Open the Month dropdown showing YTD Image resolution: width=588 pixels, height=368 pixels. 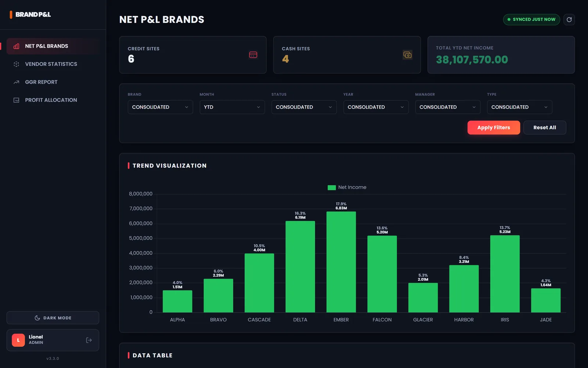[x=232, y=107]
